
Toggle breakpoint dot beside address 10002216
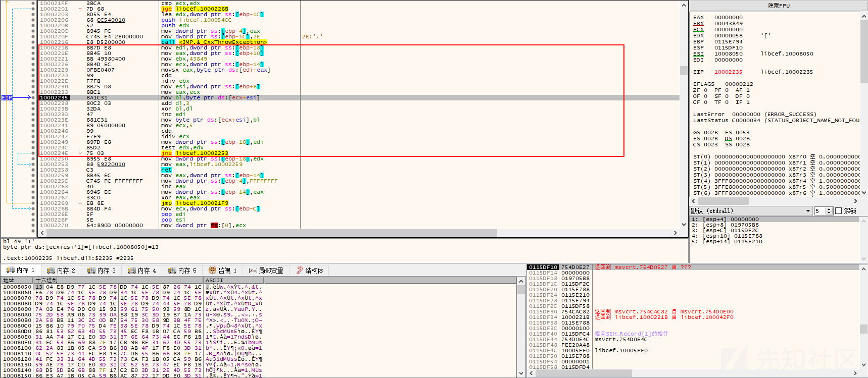click(x=33, y=42)
